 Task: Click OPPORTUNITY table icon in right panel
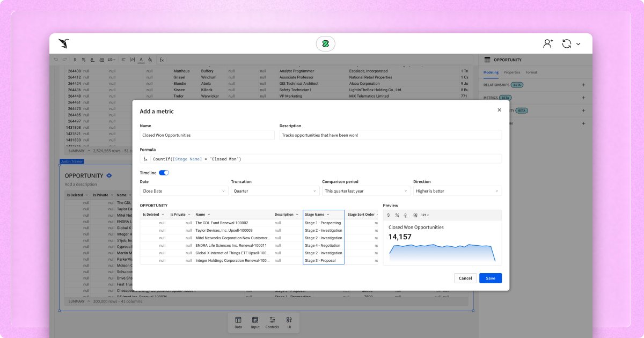click(x=487, y=60)
